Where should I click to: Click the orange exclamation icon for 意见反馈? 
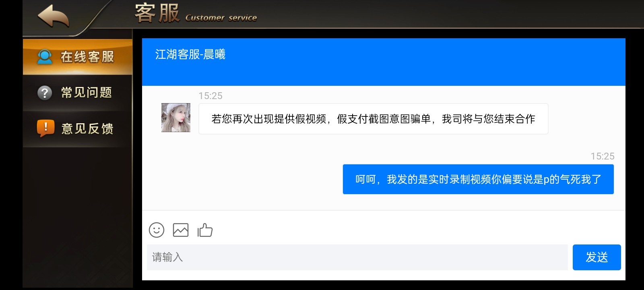(x=45, y=128)
